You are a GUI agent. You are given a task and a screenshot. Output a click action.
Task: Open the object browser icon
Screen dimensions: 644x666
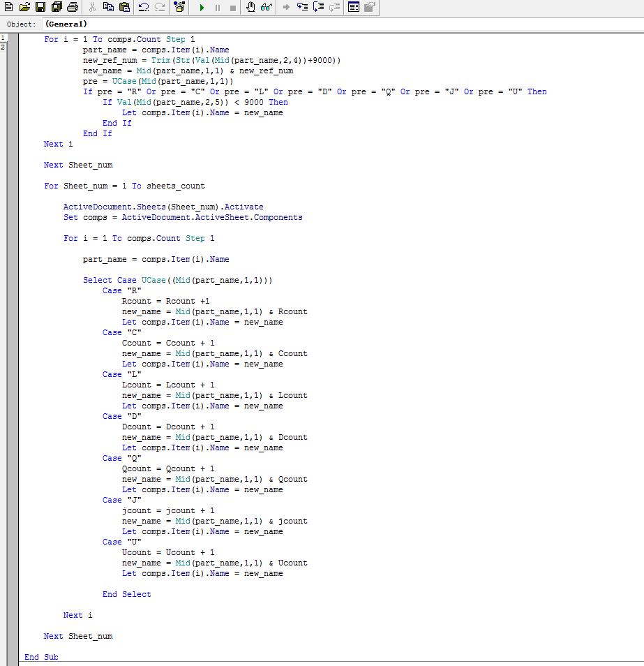point(179,8)
